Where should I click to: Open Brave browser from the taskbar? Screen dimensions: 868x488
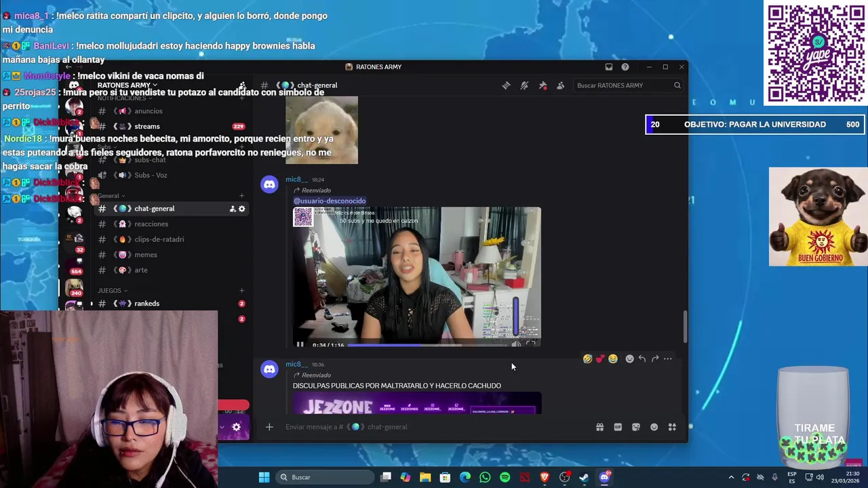click(545, 477)
